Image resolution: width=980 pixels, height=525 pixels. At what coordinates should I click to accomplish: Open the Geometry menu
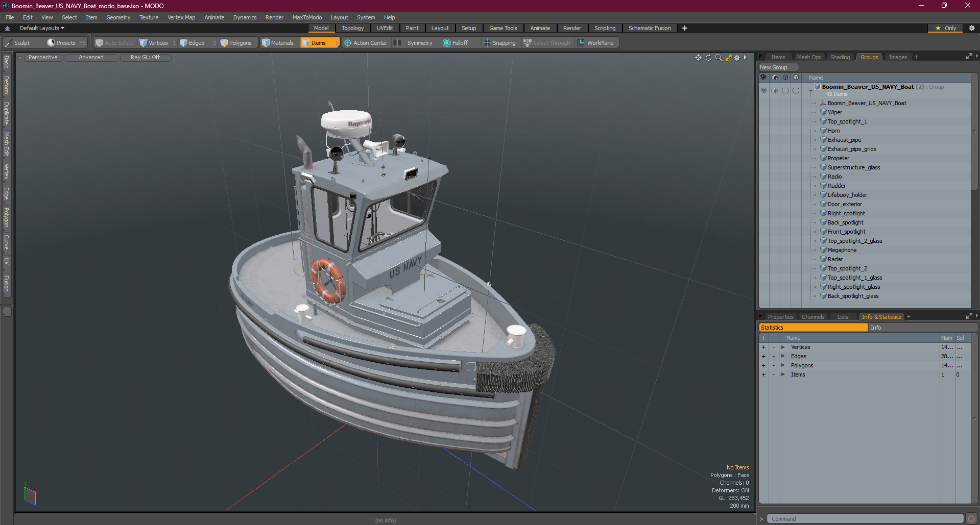pos(118,17)
